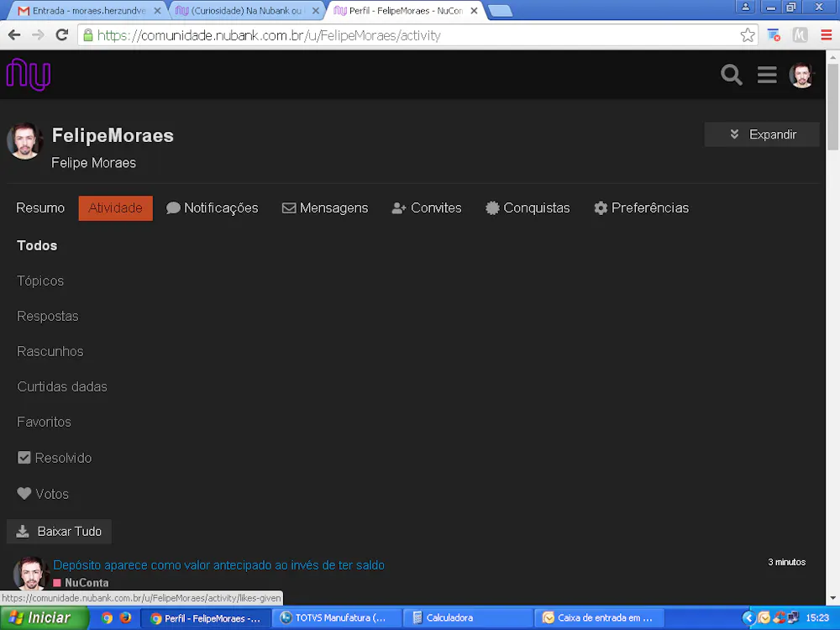
Task: Bookmark the page with the star icon
Action: [x=748, y=35]
